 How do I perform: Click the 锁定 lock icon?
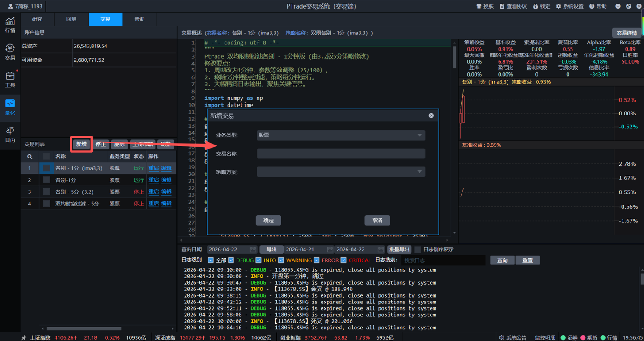click(535, 6)
